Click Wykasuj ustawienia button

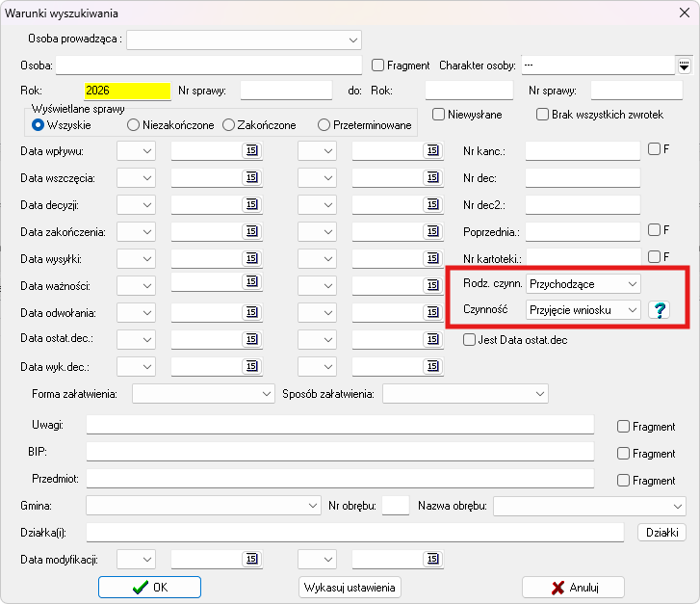[350, 587]
